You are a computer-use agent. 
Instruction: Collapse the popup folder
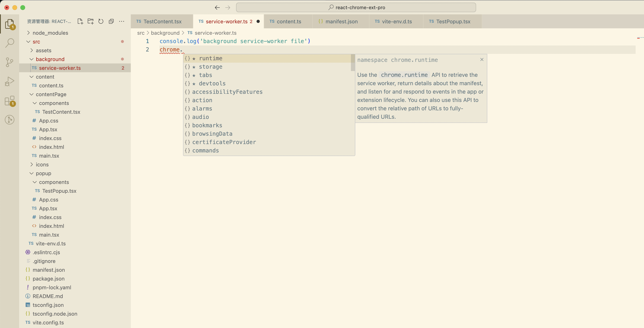coord(43,173)
